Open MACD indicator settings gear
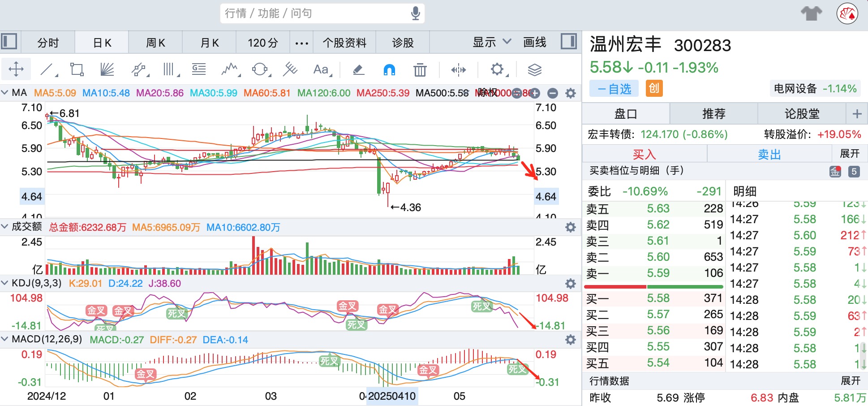Screen dimensions: 868x406 coord(571,340)
